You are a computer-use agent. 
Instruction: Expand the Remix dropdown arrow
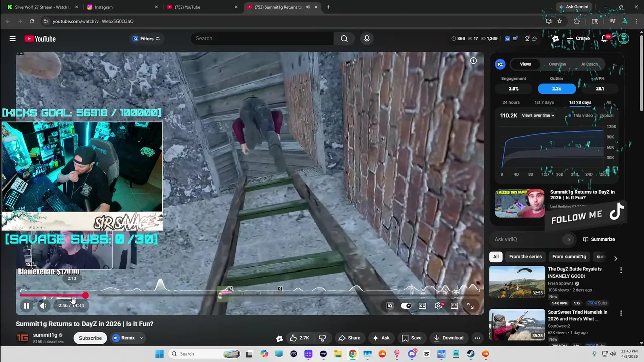pos(141,338)
